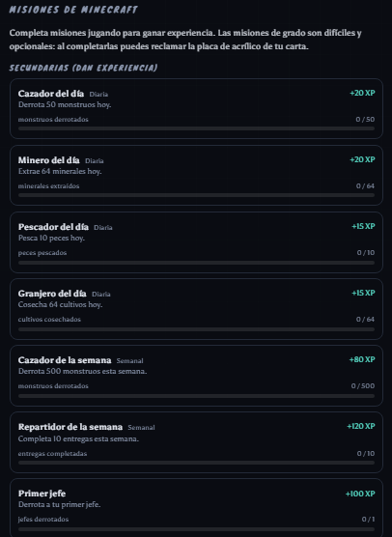392x537 pixels.
Task: Open the Granjero del día mission
Action: coord(196,309)
